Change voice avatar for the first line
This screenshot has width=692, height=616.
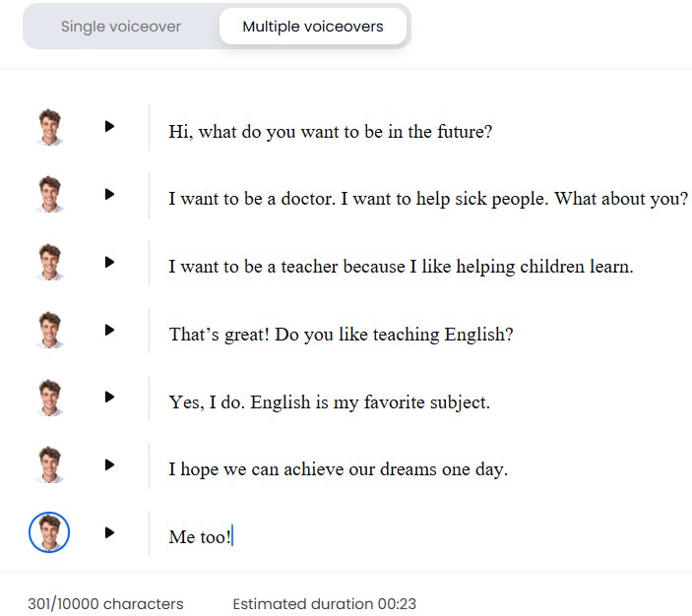[x=49, y=128]
